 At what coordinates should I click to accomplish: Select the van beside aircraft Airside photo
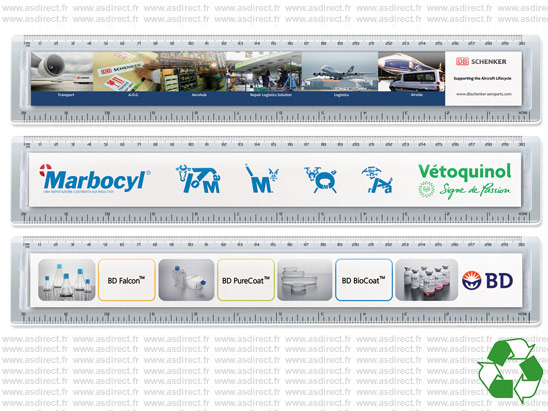411,72
